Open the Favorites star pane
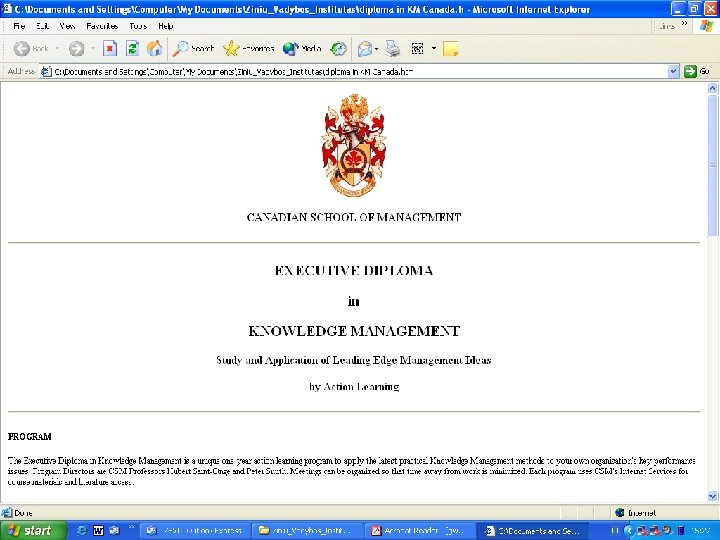720x540 pixels. pos(248,48)
